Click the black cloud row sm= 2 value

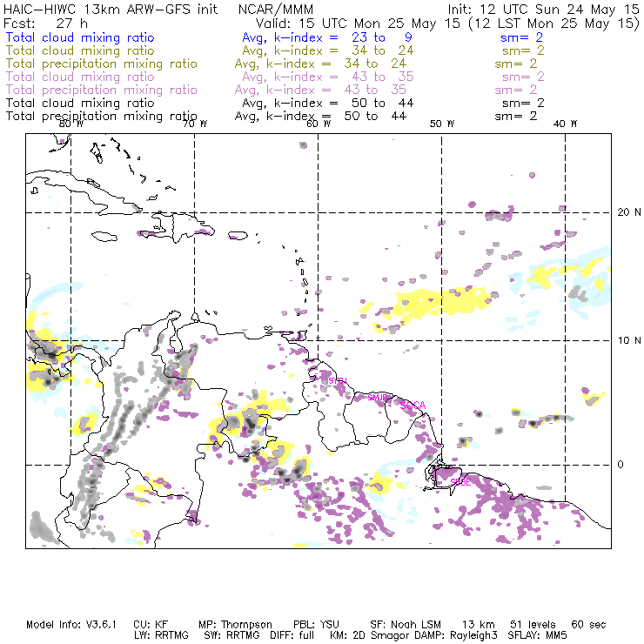(523, 103)
